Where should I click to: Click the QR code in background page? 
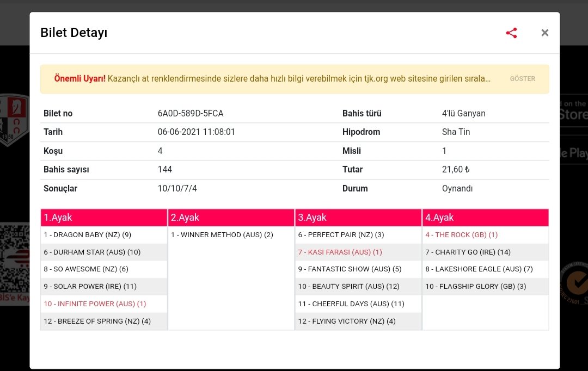point(15,258)
